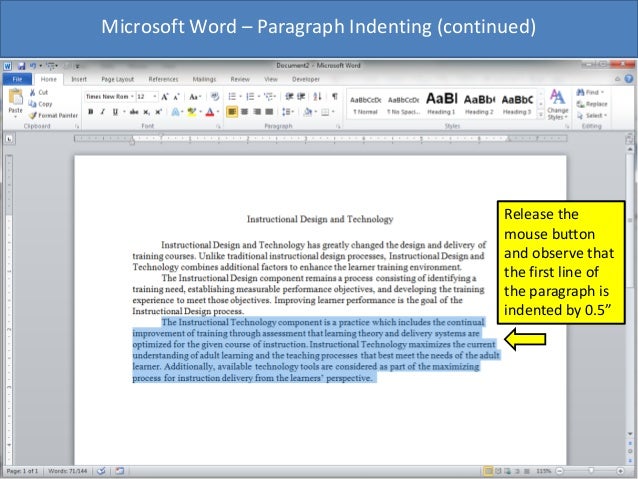Open the Times New Roman font dropdown
This screenshot has height=479, width=638.
132,96
